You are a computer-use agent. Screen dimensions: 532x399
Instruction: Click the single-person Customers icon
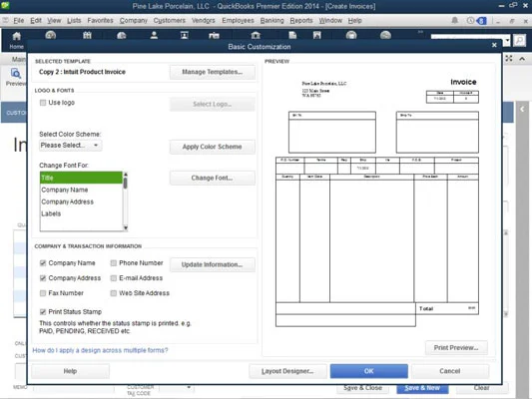[154, 35]
